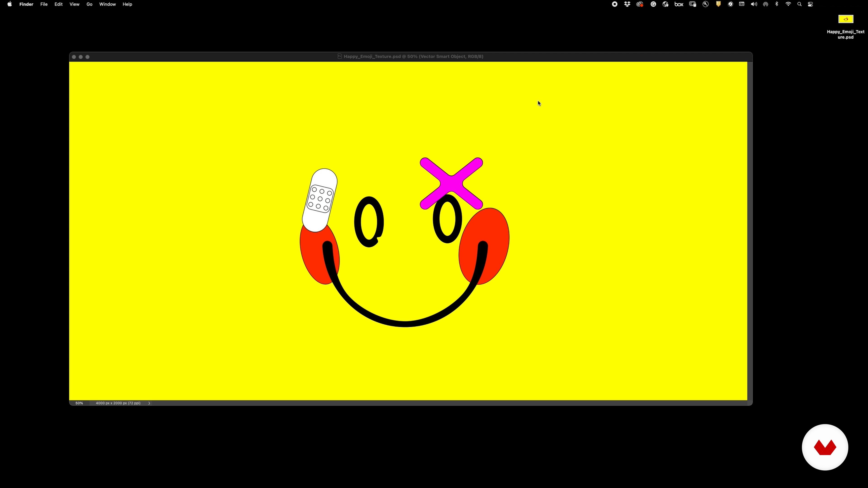Open the volume control in menu bar

754,4
